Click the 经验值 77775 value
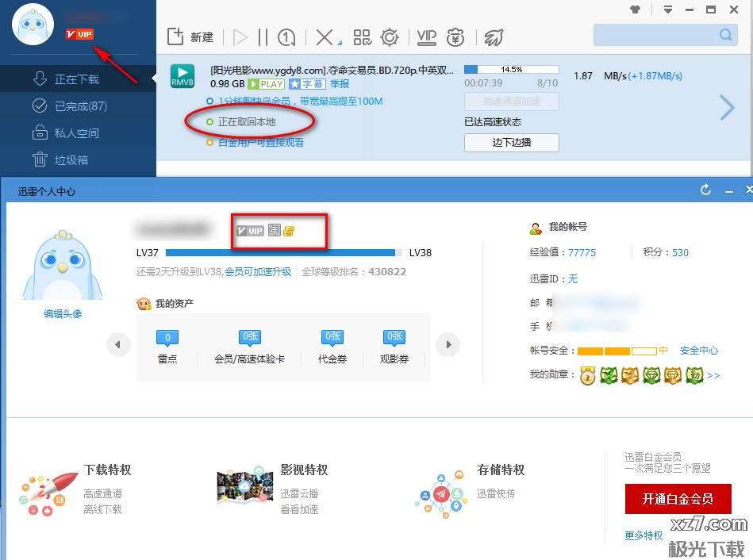The width and height of the screenshot is (753, 560). (x=582, y=252)
